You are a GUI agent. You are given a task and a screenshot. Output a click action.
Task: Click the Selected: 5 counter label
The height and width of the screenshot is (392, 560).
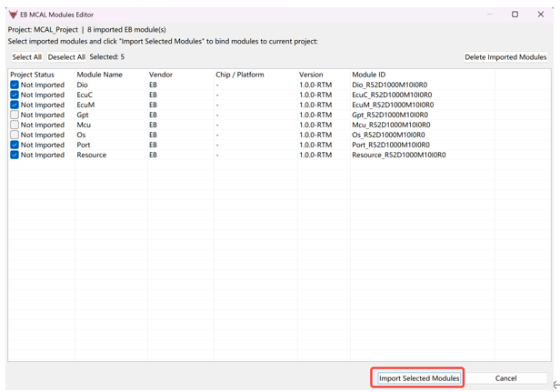pos(106,56)
